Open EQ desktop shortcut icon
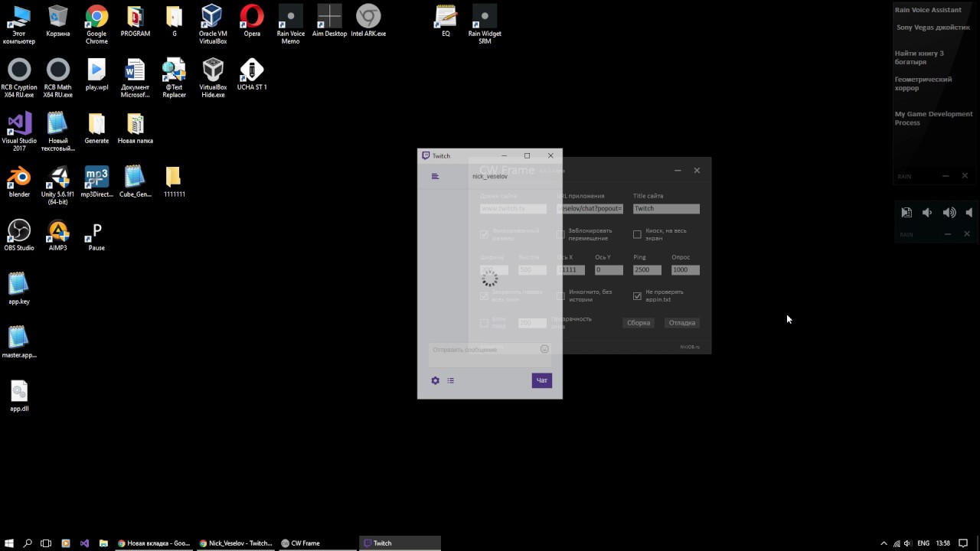 point(446,21)
